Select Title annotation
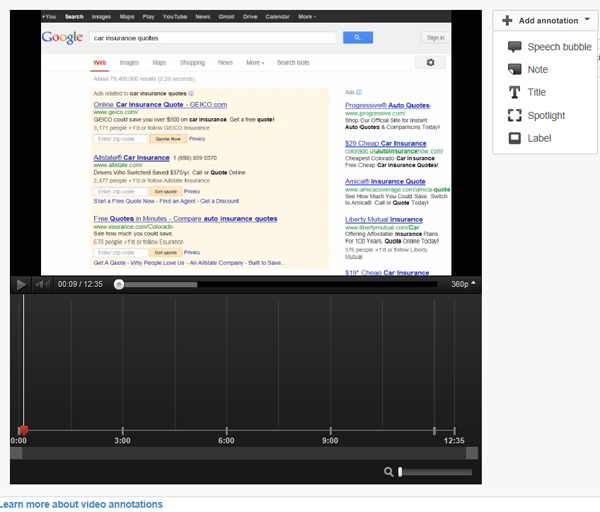This screenshot has width=600, height=512. point(527,92)
